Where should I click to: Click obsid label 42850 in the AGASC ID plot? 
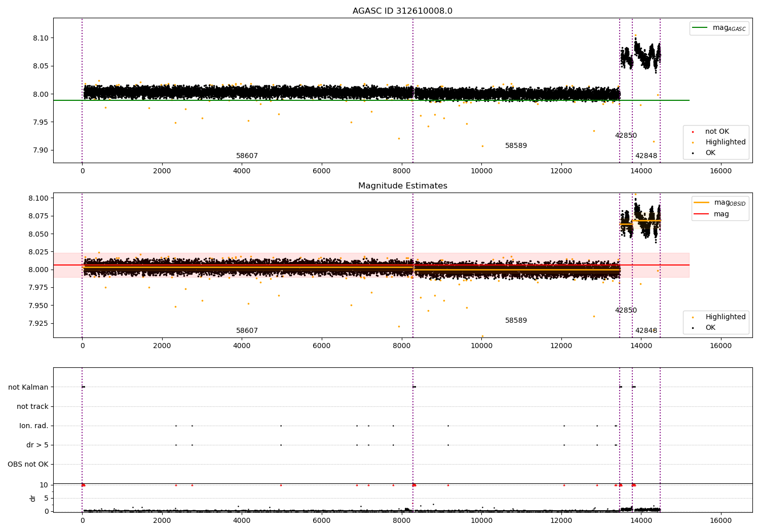(x=626, y=136)
